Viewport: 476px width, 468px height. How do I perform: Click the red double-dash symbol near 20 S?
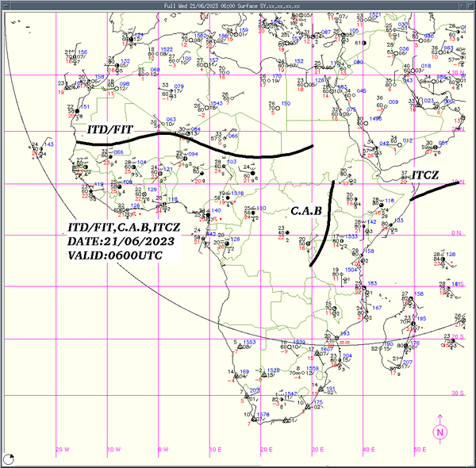(x=344, y=343)
